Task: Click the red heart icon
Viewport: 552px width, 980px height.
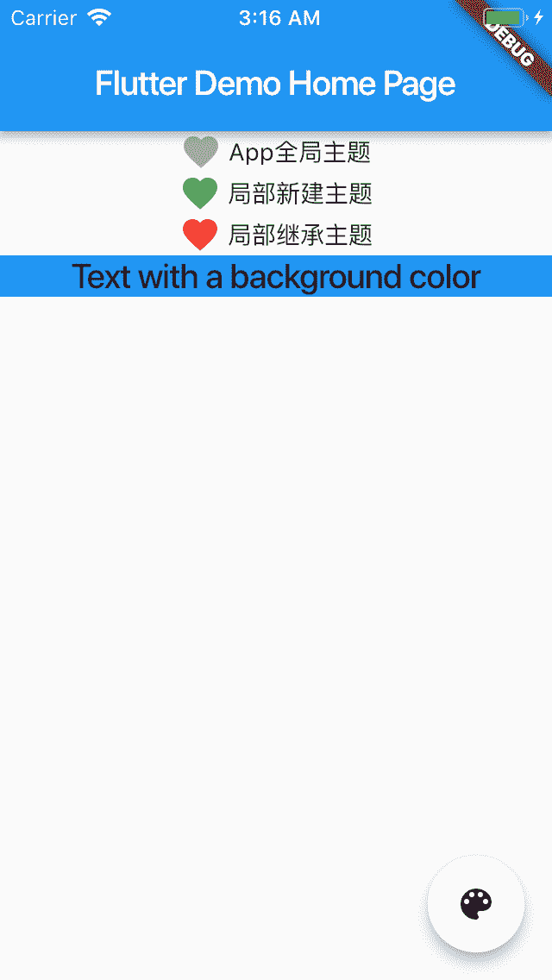Action: click(x=200, y=235)
